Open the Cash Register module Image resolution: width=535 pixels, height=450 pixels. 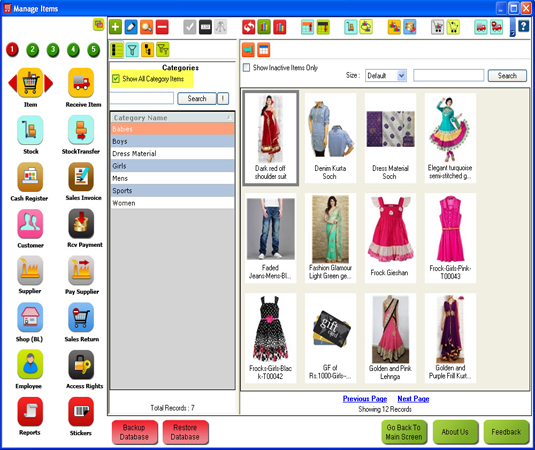coord(30,177)
